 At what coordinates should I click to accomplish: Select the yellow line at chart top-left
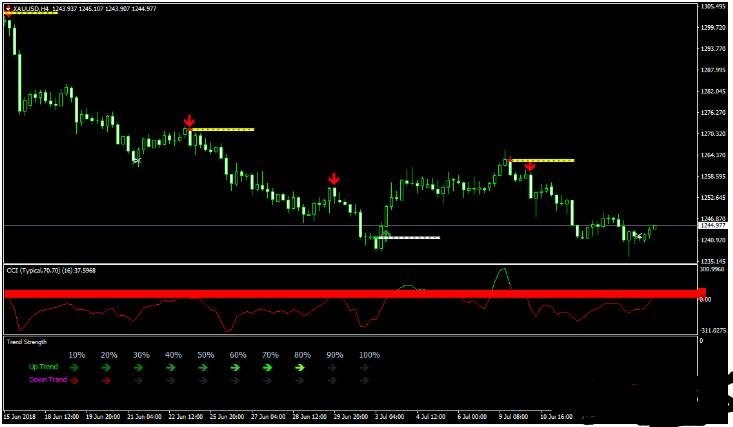31,13
